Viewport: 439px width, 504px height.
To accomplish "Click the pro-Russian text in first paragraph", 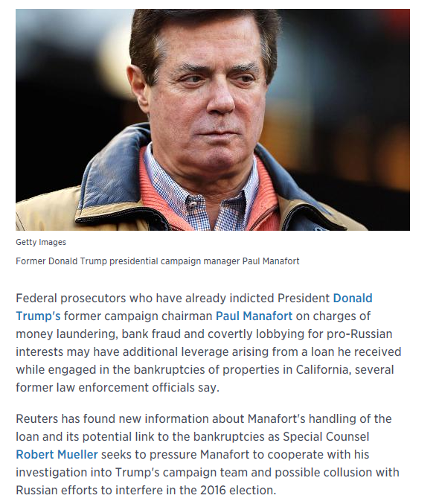I will point(359,334).
